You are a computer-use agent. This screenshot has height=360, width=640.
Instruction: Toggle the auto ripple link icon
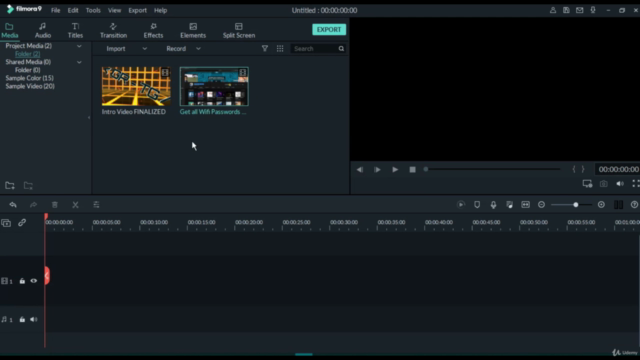point(22,222)
